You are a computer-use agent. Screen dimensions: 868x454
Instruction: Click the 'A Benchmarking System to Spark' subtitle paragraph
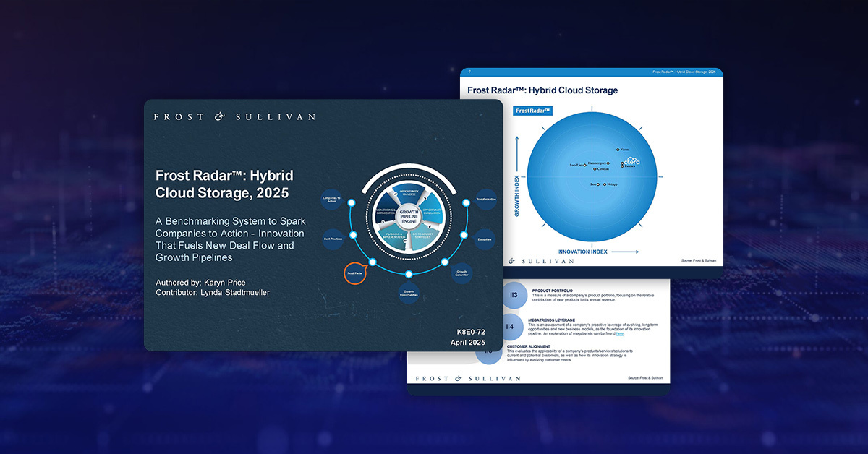(x=230, y=239)
